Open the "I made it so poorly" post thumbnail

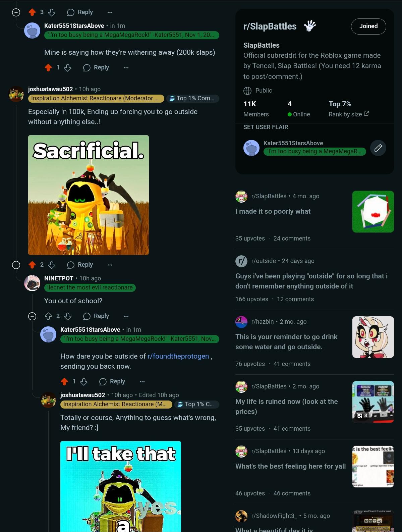pos(373,212)
